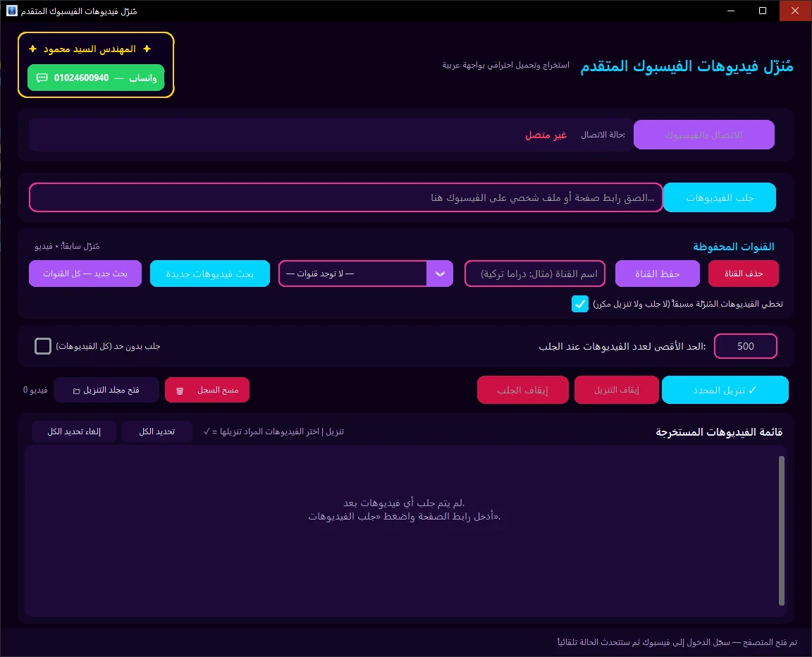Click حذف القناة button
Image resolution: width=812 pixels, height=657 pixels.
point(743,274)
